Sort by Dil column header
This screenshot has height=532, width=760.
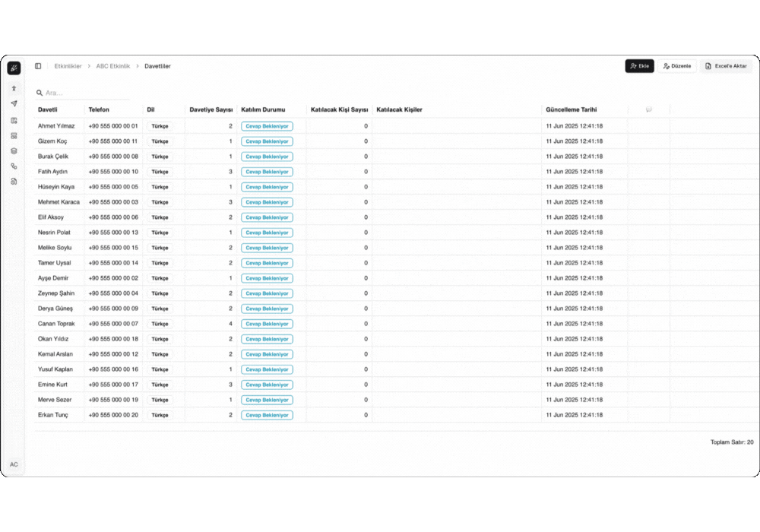click(x=150, y=109)
